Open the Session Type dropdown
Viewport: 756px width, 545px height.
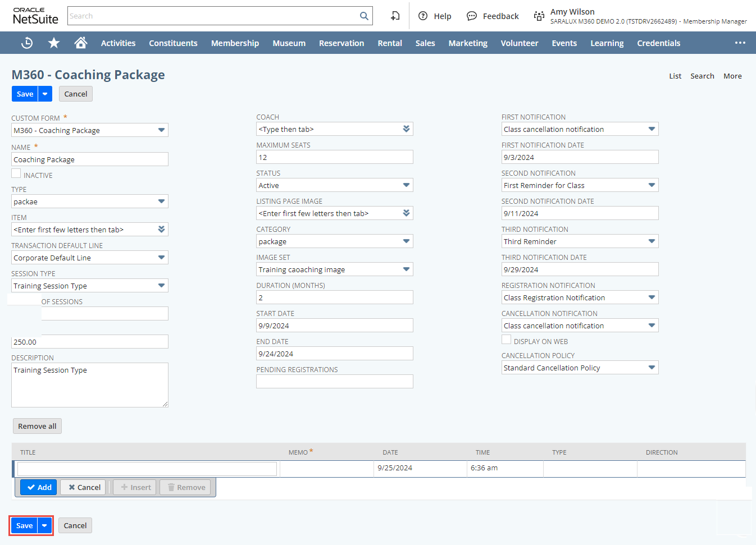point(161,286)
